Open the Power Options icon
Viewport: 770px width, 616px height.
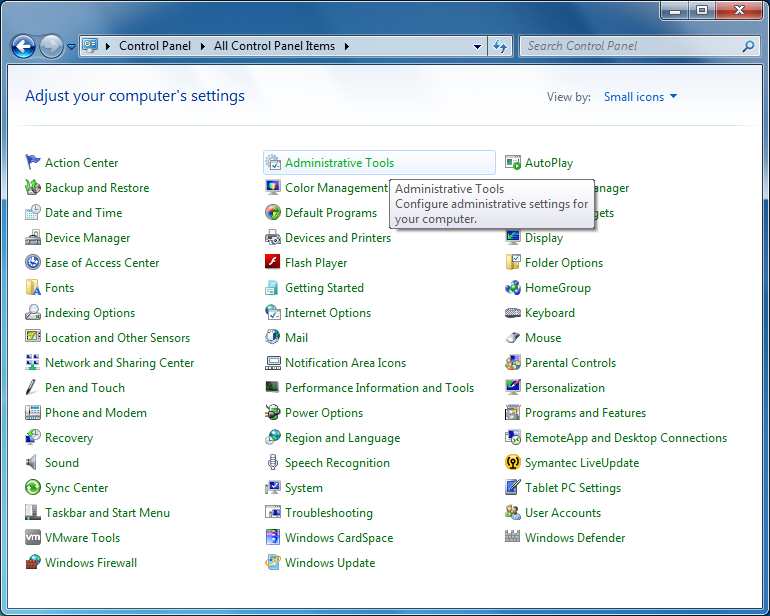273,413
